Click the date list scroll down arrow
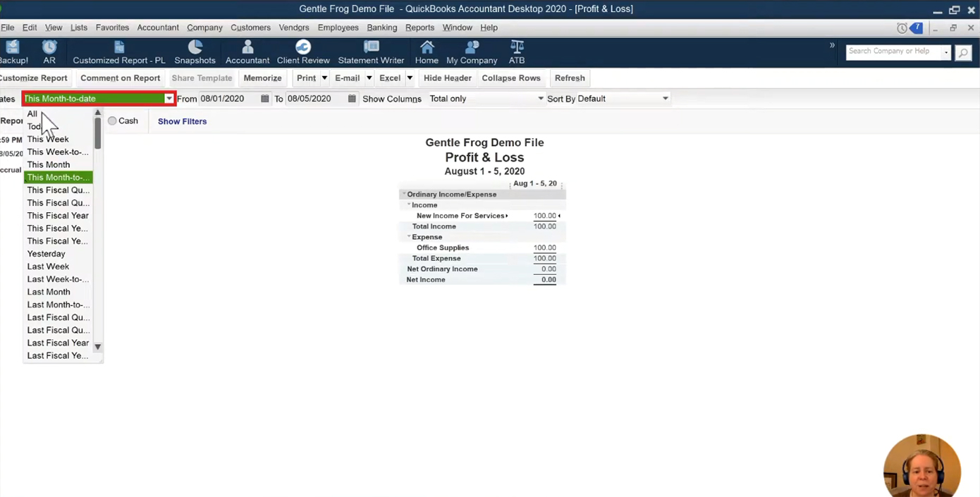The width and height of the screenshot is (980, 497). (98, 347)
